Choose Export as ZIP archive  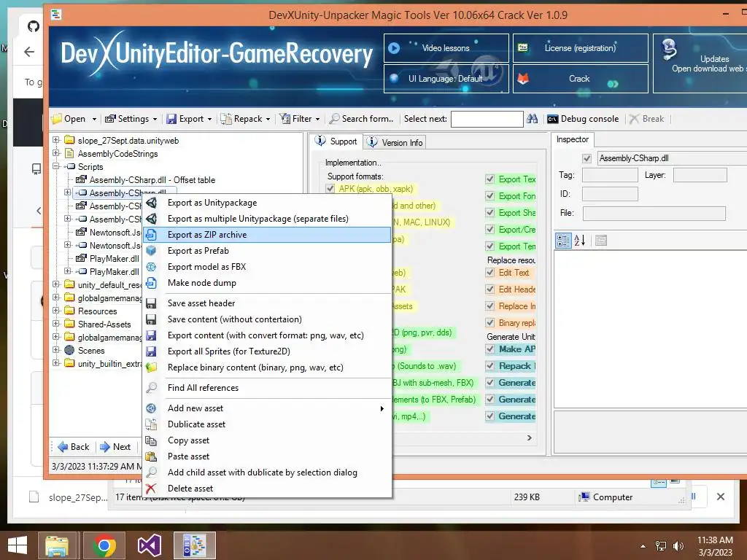(x=267, y=235)
